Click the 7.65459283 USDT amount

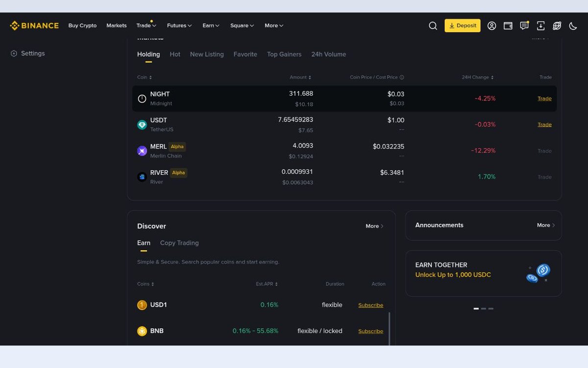point(295,120)
